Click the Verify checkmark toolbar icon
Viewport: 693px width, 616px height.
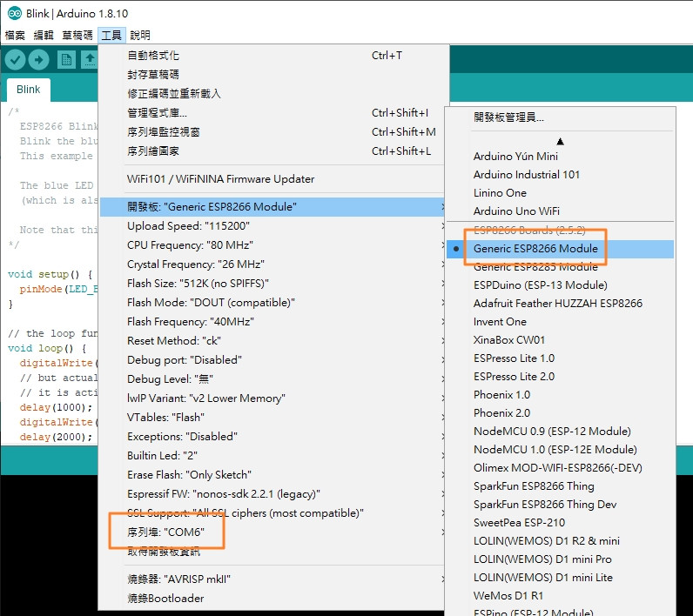(15, 60)
